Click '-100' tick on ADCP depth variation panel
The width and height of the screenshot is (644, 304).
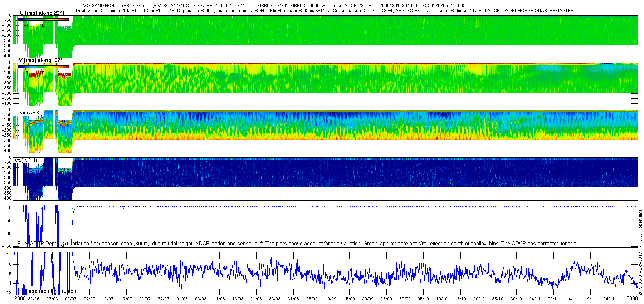[x=7, y=234]
